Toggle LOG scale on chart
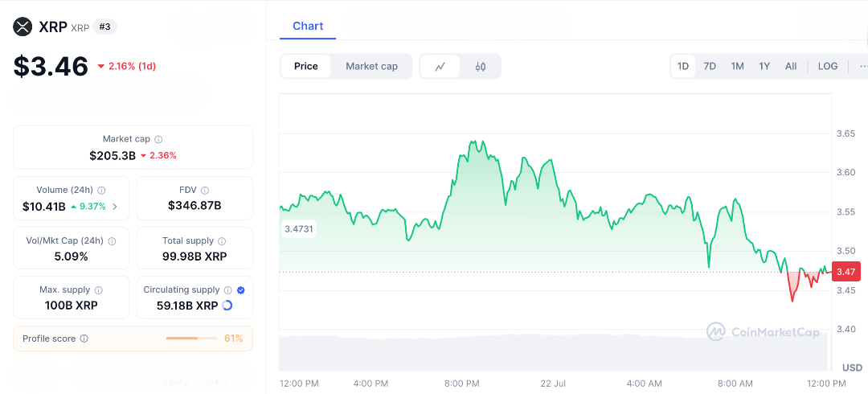 [828, 66]
